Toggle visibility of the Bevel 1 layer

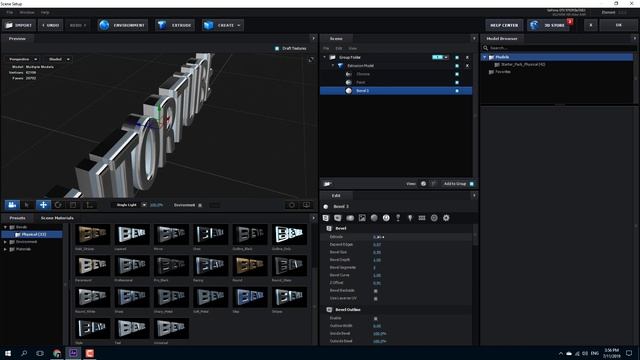click(x=457, y=91)
